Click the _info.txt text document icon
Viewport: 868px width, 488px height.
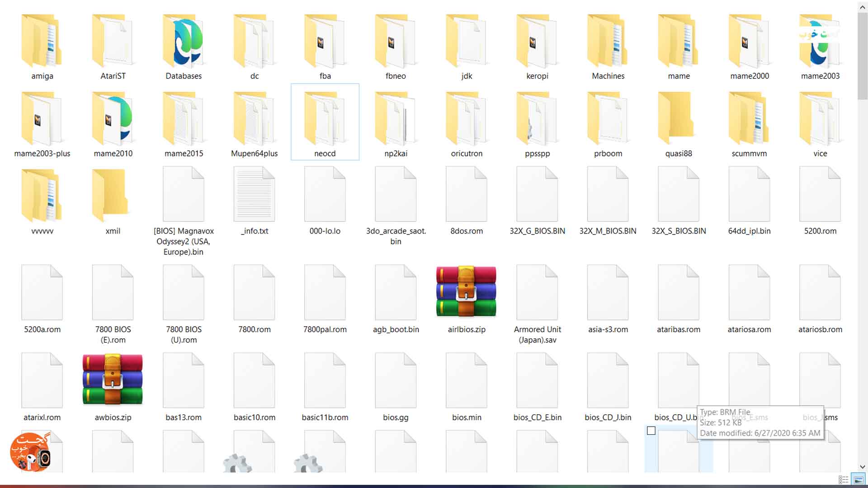point(254,194)
